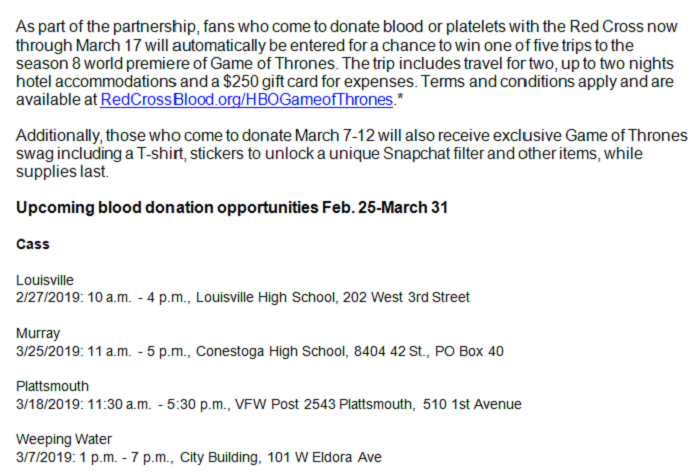Select the 'Louisville' city name
Viewport: 700px width, 476px height.
pyautogui.click(x=45, y=280)
